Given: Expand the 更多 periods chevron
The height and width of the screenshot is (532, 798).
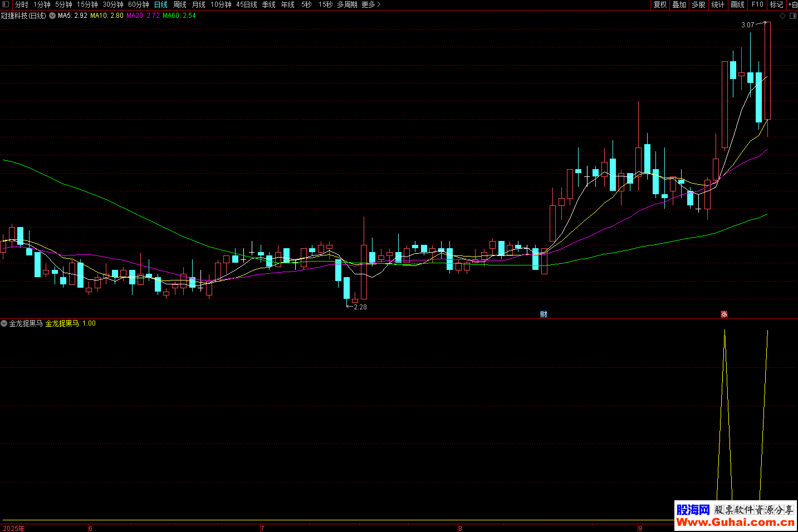Looking at the screenshot, I should pyautogui.click(x=379, y=4).
